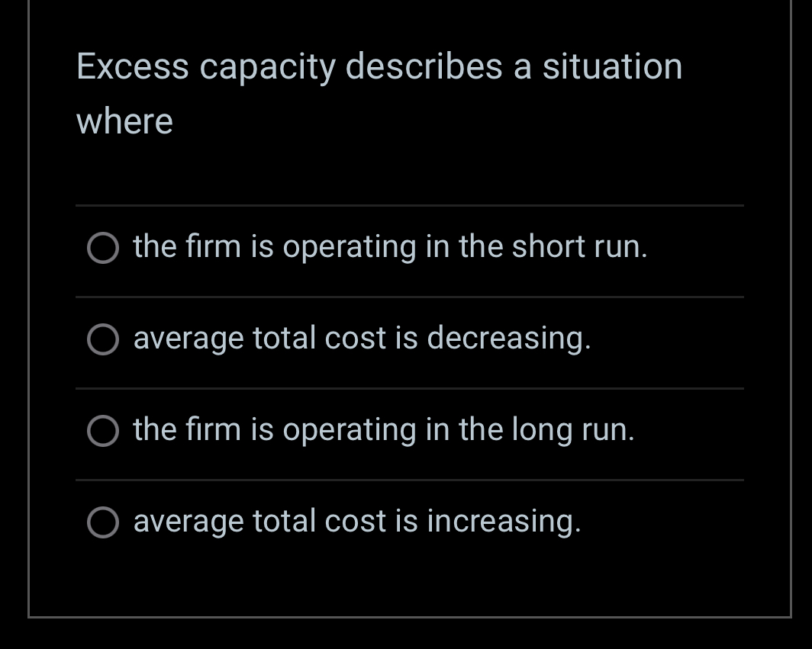Select 'average total cost is increasing' option
Image resolution: width=812 pixels, height=649 pixels.
point(103,521)
